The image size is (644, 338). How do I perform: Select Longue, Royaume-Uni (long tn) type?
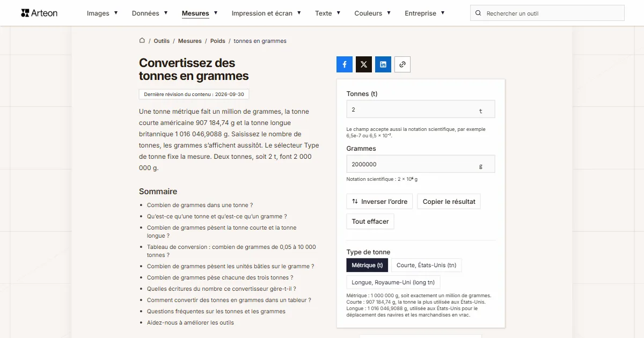tap(393, 282)
